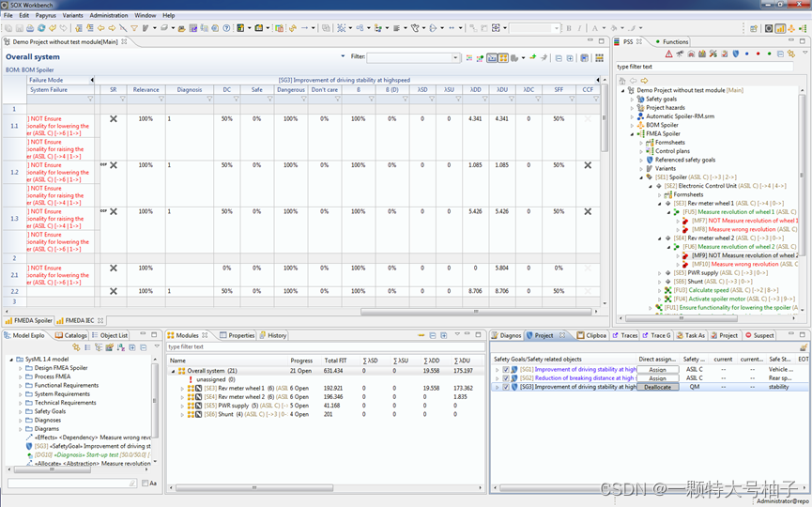812x507 pixels.
Task: Expand the SE5 PWR supply node in PSS
Action: (x=660, y=273)
